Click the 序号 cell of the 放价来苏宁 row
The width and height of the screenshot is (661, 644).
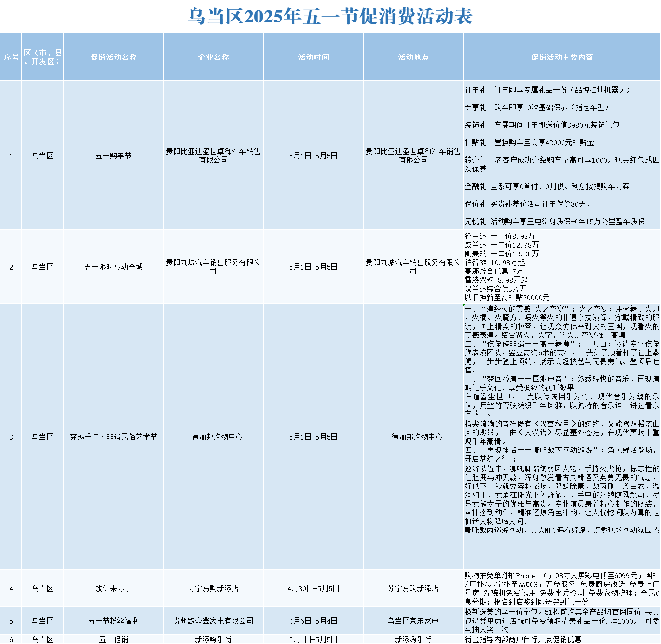pos(11,588)
